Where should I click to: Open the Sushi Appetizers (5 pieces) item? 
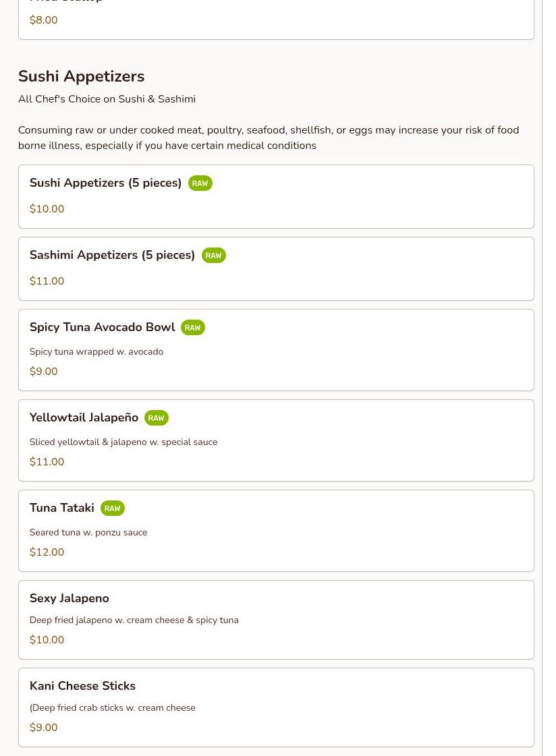105,183
